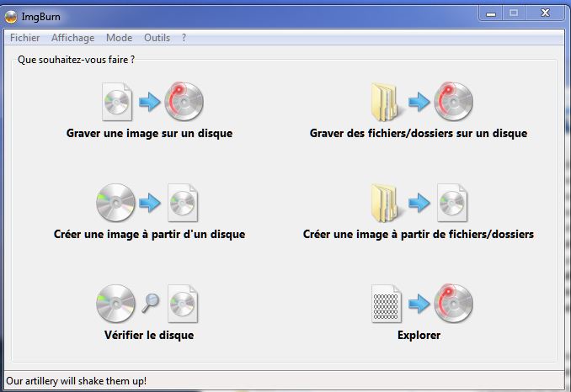Minimize the ImgBurn window
Screen dimensions: 571x392
click(x=491, y=13)
